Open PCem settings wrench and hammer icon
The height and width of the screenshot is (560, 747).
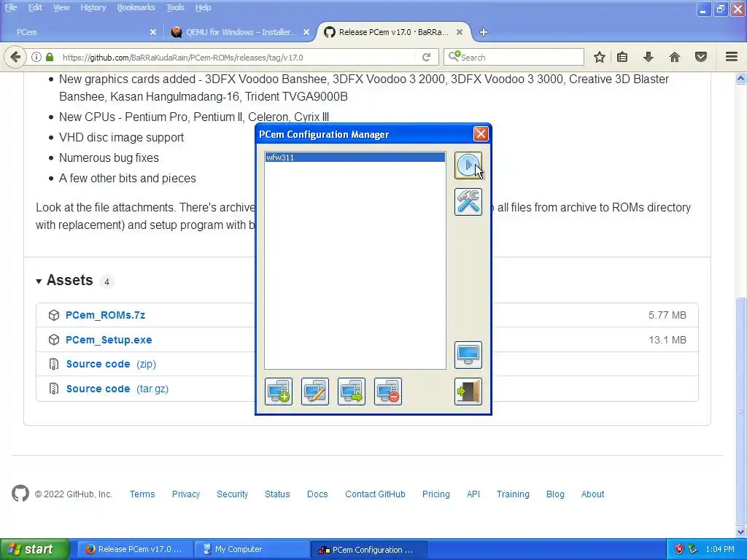(x=468, y=202)
